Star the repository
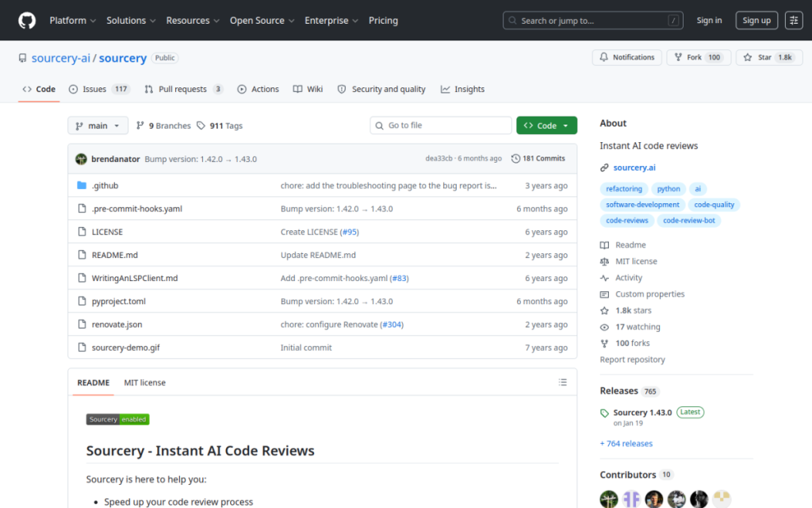This screenshot has height=508, width=812. pos(769,57)
